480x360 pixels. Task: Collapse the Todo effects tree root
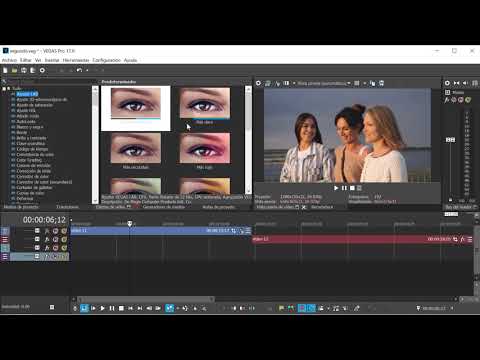tap(4, 89)
